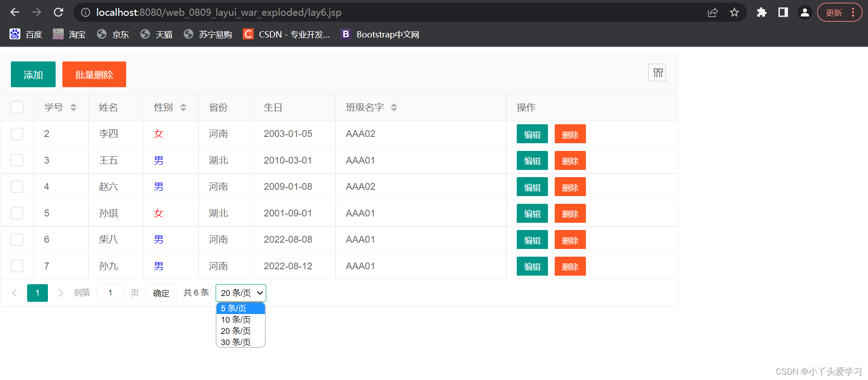Edit the 李四 record
This screenshot has height=380, width=868.
point(532,134)
